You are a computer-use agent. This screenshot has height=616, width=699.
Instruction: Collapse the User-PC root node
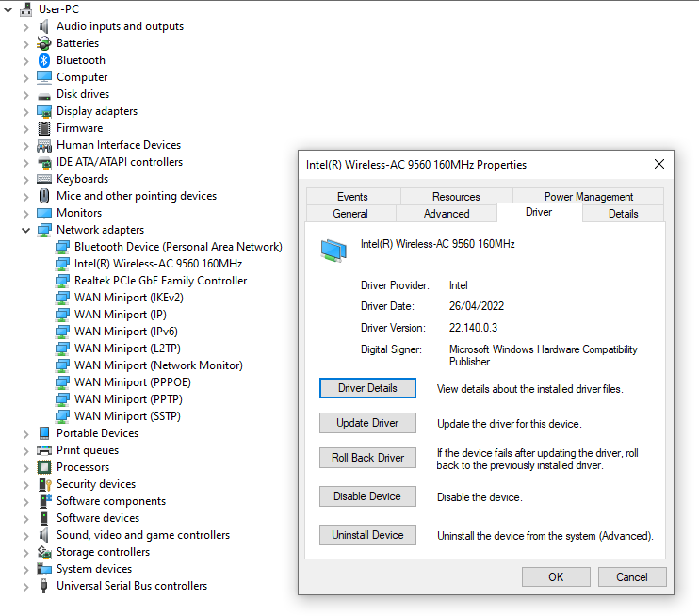click(x=8, y=9)
